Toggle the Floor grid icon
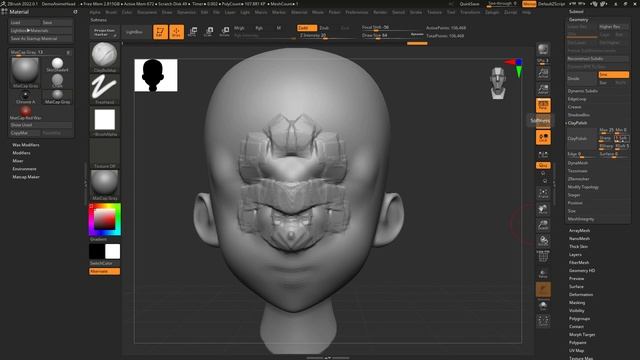 [543, 121]
